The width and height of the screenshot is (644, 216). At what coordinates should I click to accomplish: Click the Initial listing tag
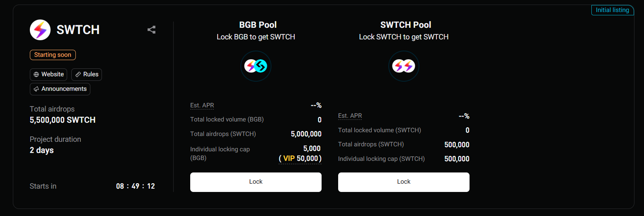click(x=612, y=10)
